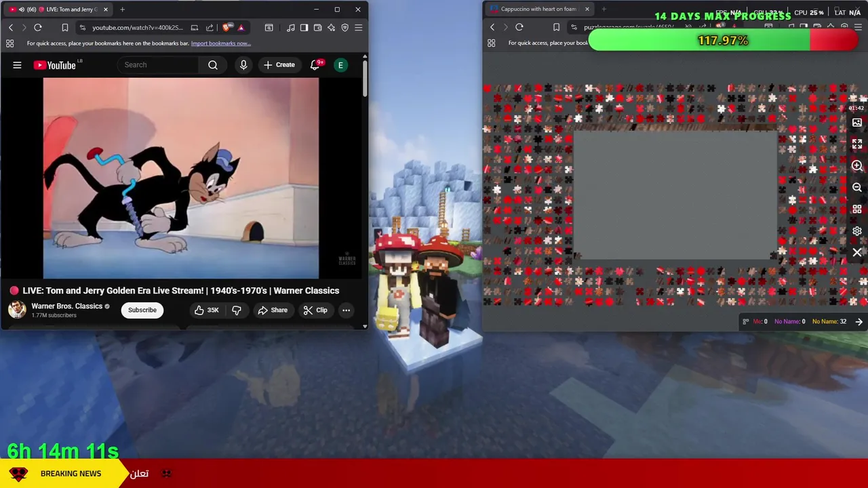Image resolution: width=868 pixels, height=488 pixels.
Task: Click the empty puzzle assembly area
Action: [x=675, y=195]
